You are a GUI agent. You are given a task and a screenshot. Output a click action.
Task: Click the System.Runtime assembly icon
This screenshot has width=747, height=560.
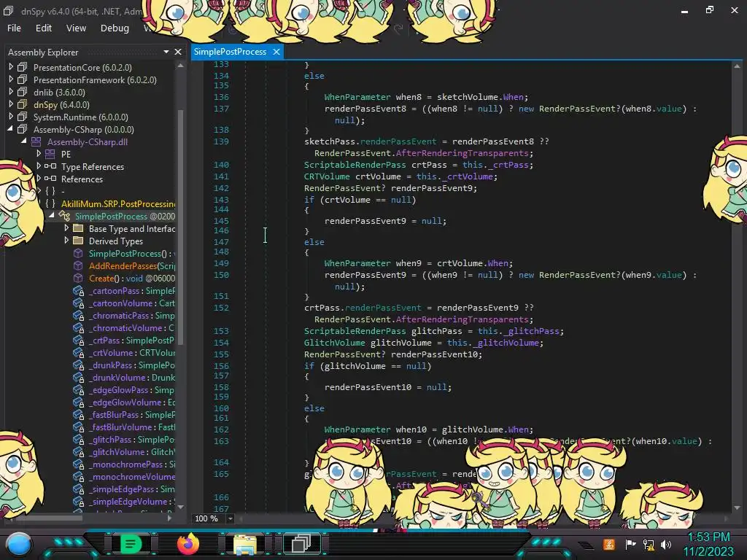point(23,117)
